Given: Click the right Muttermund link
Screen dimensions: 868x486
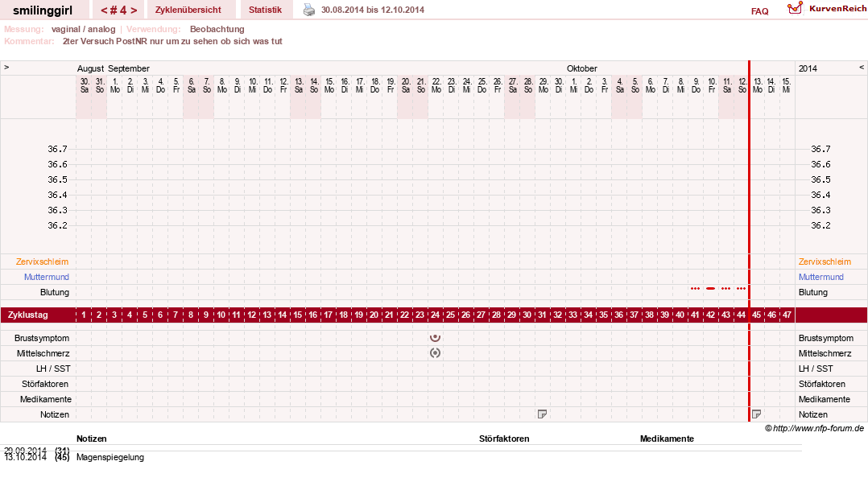Looking at the screenshot, I should pos(821,277).
